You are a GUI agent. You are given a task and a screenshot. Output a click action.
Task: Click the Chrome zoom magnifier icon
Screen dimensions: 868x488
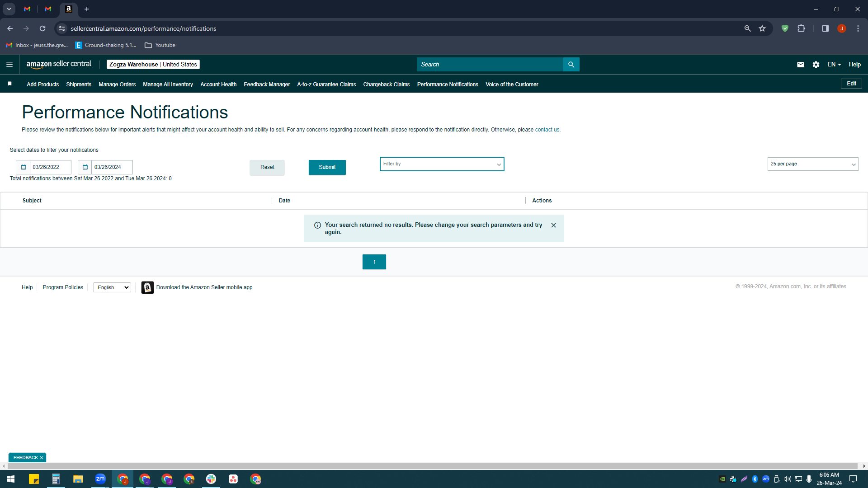point(747,28)
